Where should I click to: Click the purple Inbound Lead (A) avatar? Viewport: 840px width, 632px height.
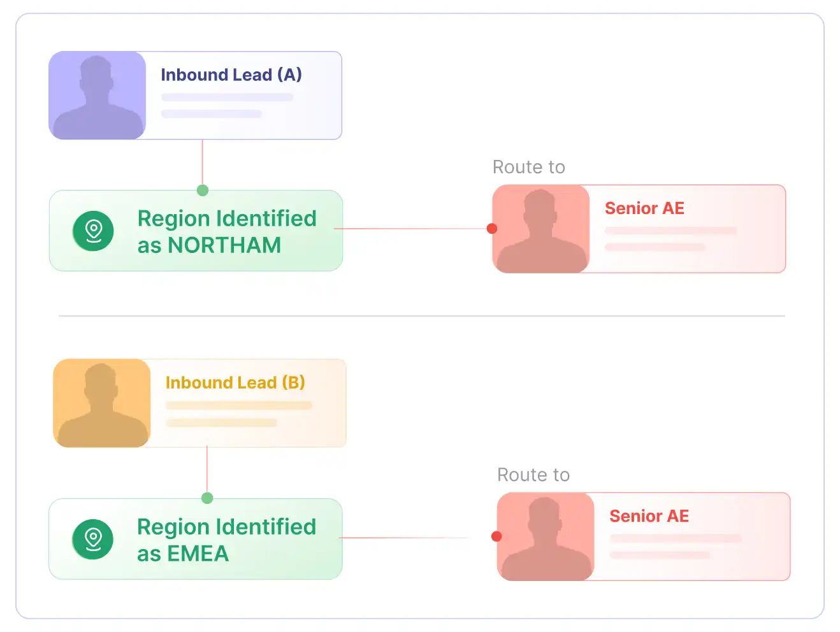click(98, 96)
